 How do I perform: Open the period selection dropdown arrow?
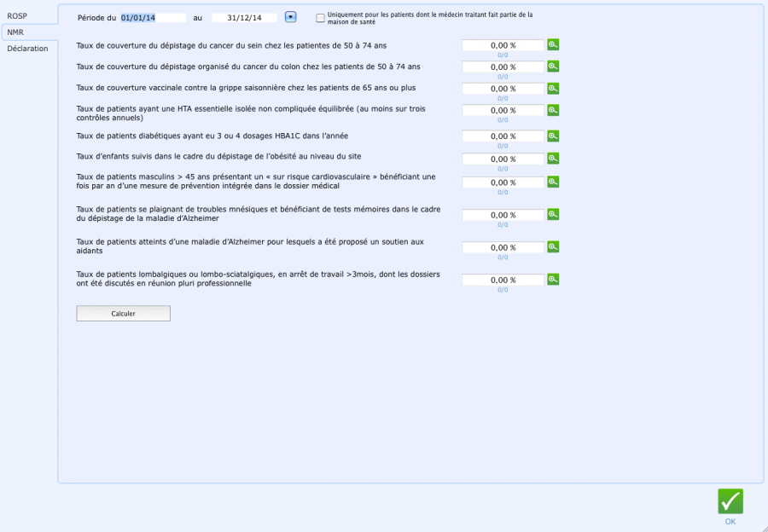(290, 17)
